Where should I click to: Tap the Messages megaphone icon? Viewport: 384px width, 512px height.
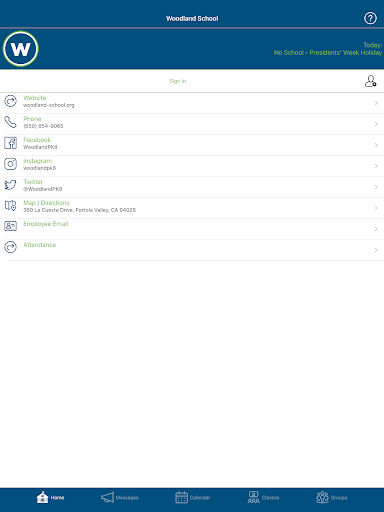[x=107, y=497]
